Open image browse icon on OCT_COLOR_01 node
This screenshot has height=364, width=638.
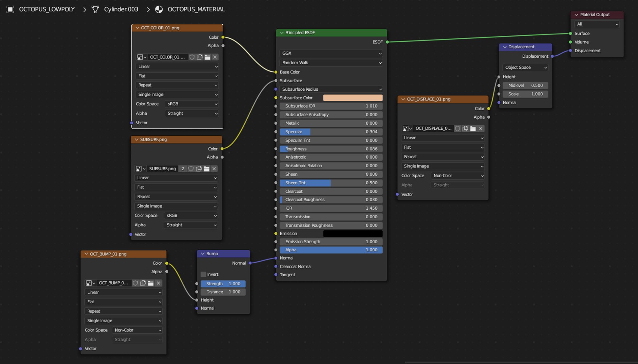click(141, 57)
